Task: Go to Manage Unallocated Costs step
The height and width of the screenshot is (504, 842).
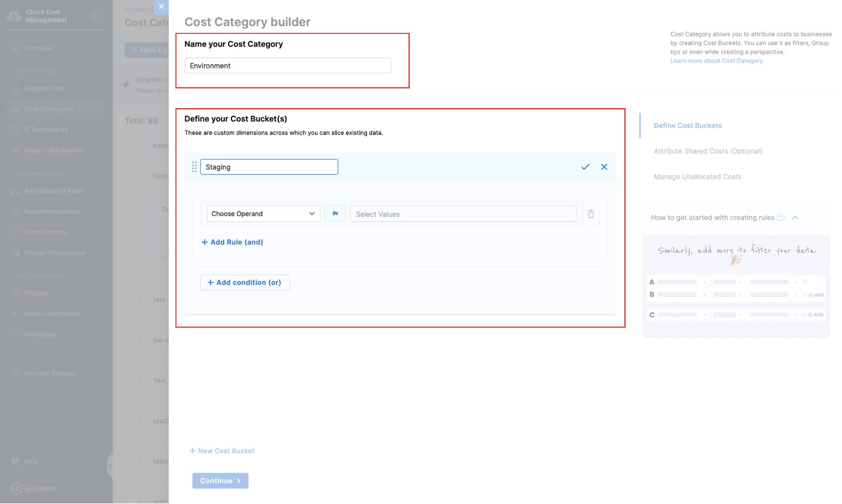Action: (697, 177)
